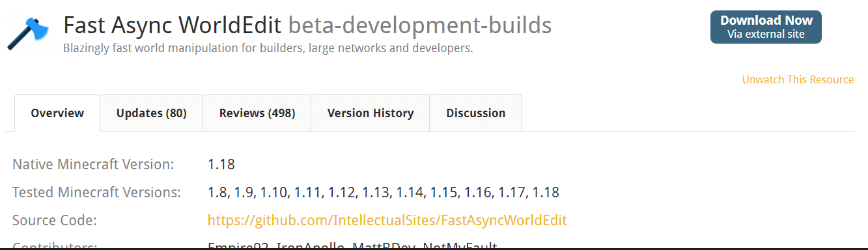Go to the Discussion tab
868x250 pixels.
[x=476, y=113]
